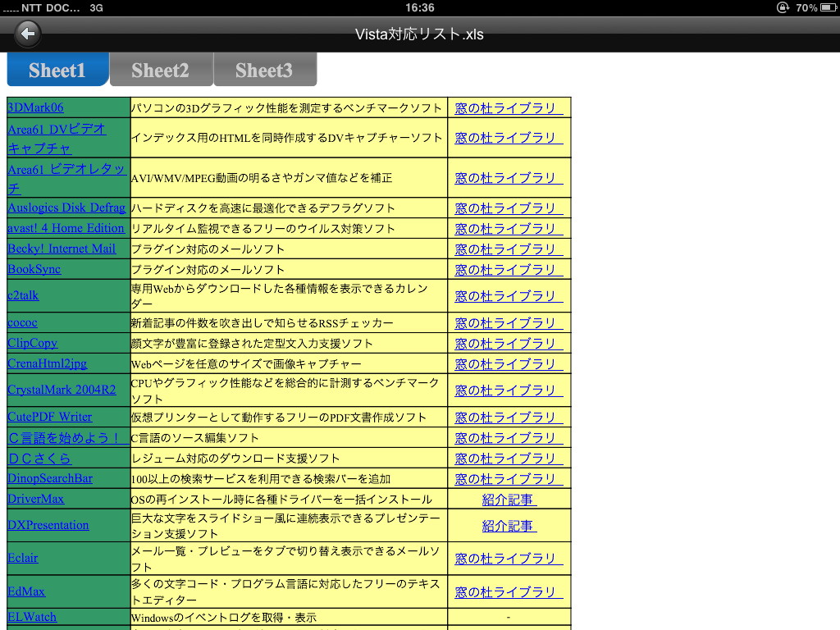Switch to the Sheet2 tab
Viewport: 840px width, 630px height.
click(161, 69)
